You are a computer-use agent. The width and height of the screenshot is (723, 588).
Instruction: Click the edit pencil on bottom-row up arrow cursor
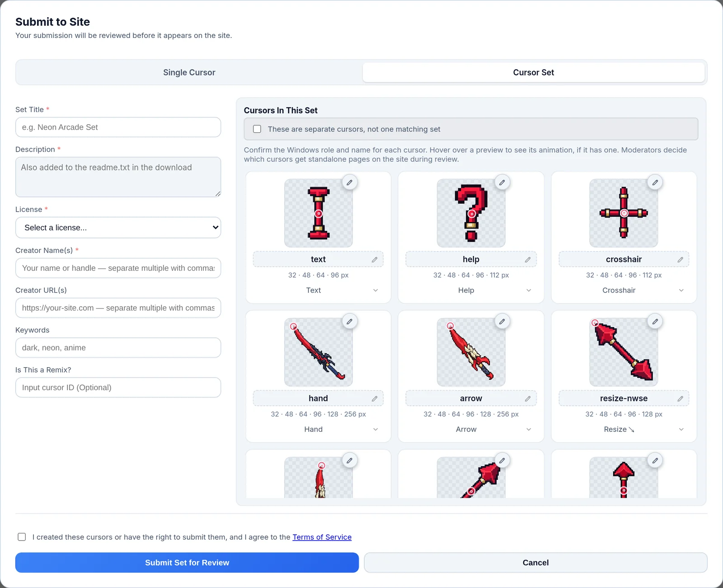655,461
